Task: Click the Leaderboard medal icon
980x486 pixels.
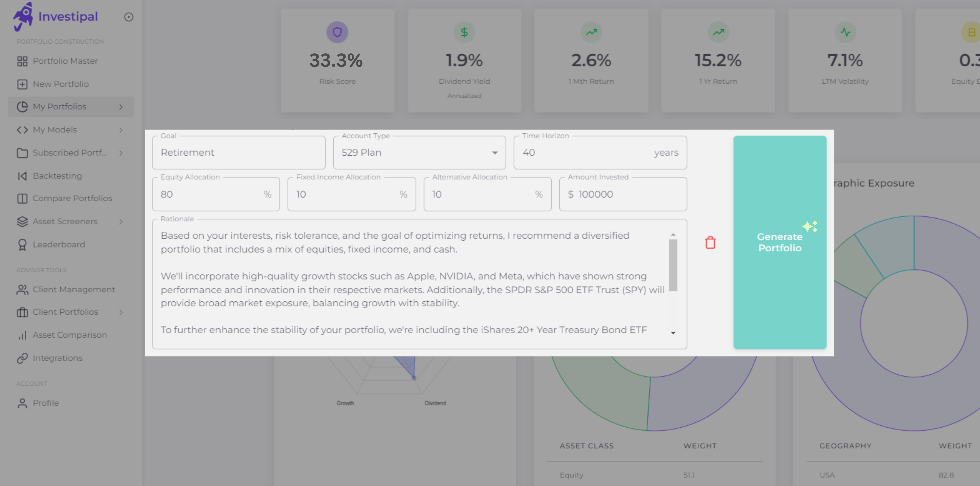Action: (22, 244)
